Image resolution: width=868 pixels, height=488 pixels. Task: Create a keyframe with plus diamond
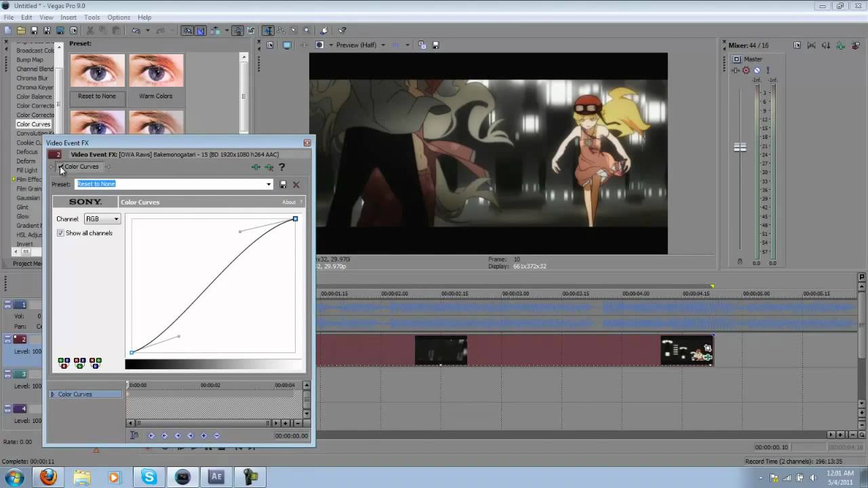pos(203,436)
